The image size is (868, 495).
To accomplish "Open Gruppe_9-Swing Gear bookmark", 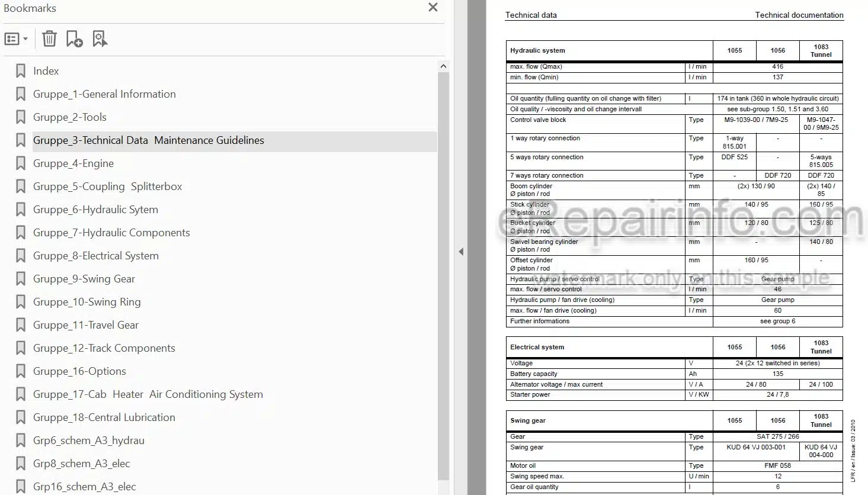I will (x=84, y=279).
